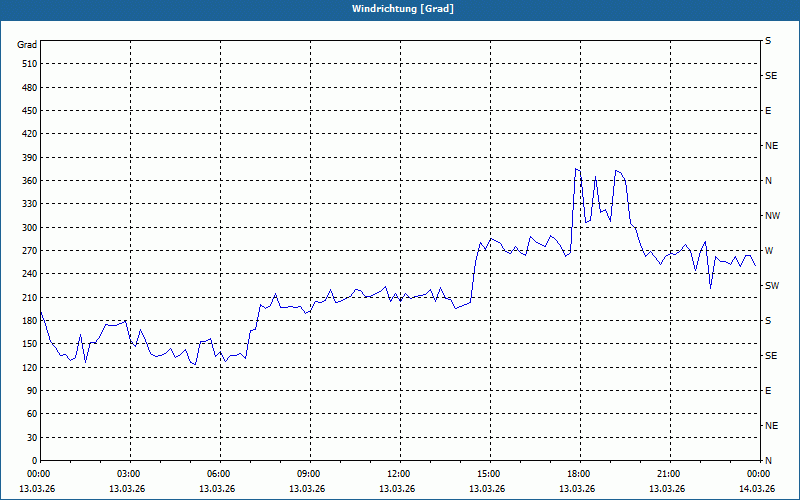
Task: Click the 14.03.26 date label
Action: tap(756, 489)
